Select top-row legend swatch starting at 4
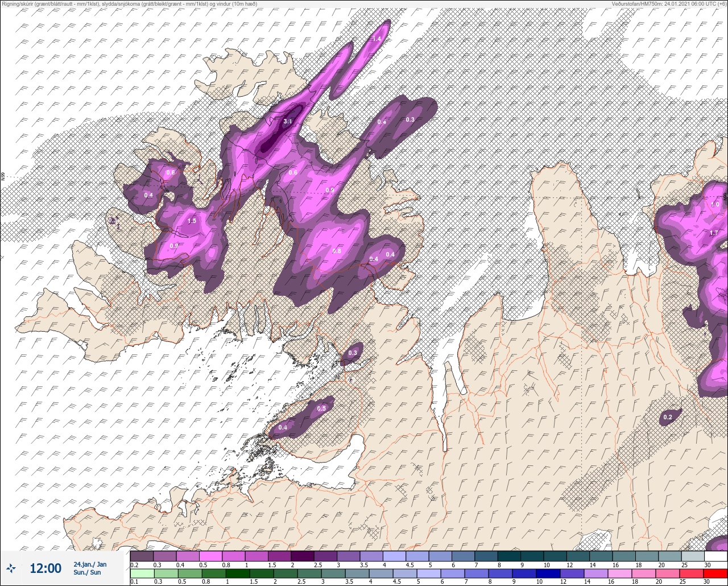The height and width of the screenshot is (586, 728). tap(394, 556)
